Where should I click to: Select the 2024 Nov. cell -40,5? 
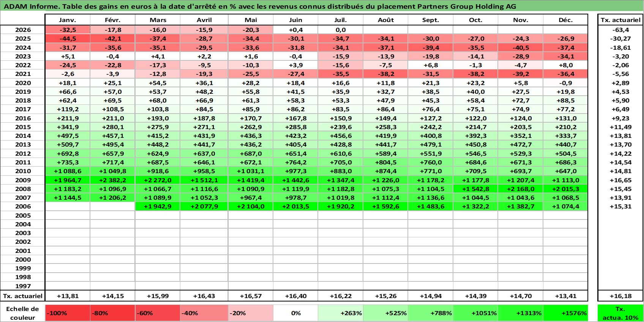[521, 47]
